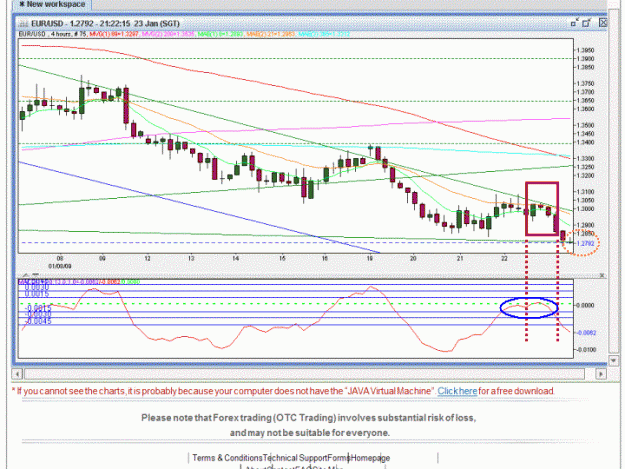The height and width of the screenshot is (469, 625).
Task: Minimize the EUR/USD chart window
Action: click(x=574, y=23)
